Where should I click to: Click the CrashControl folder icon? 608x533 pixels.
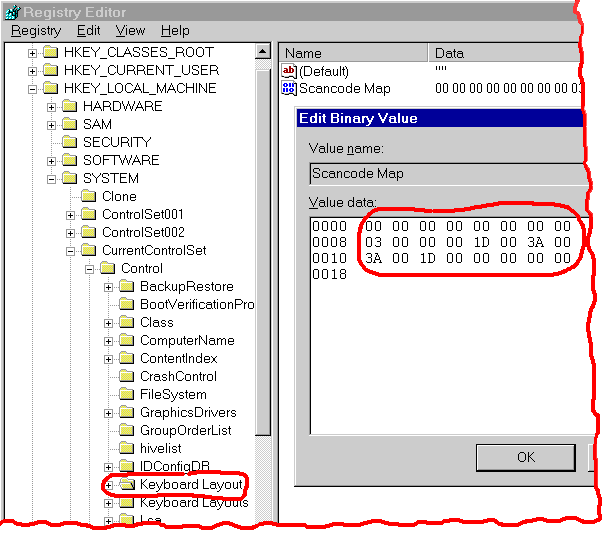point(127,376)
